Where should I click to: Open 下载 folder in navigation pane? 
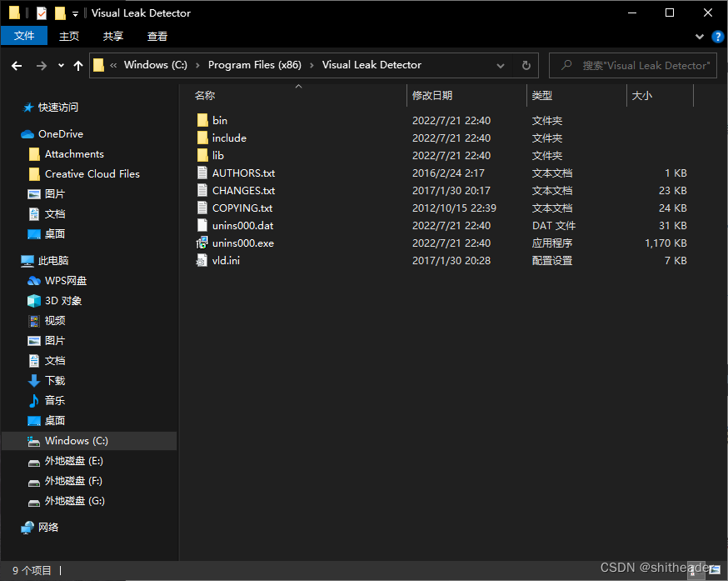point(55,381)
